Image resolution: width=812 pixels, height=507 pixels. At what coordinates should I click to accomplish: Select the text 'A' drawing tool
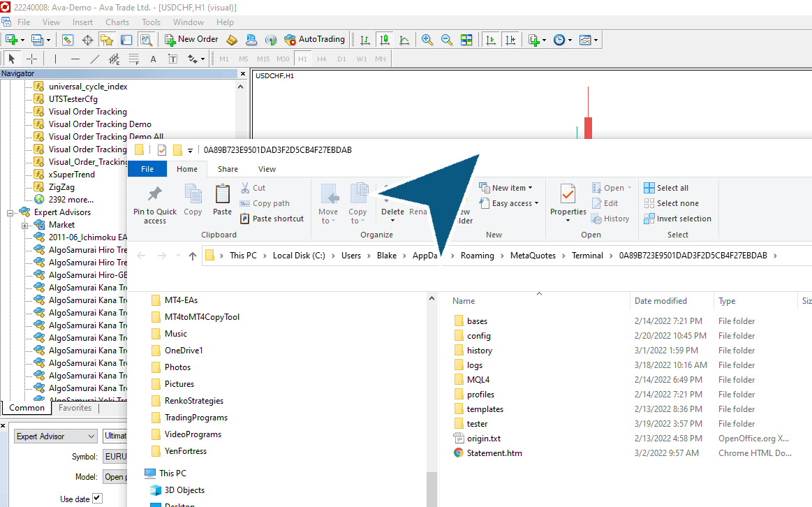(x=154, y=59)
